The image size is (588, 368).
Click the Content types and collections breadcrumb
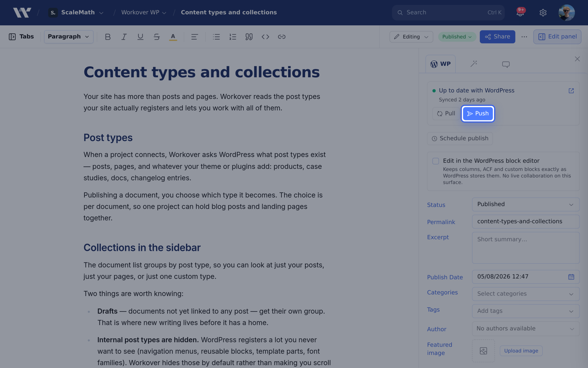coord(229,12)
